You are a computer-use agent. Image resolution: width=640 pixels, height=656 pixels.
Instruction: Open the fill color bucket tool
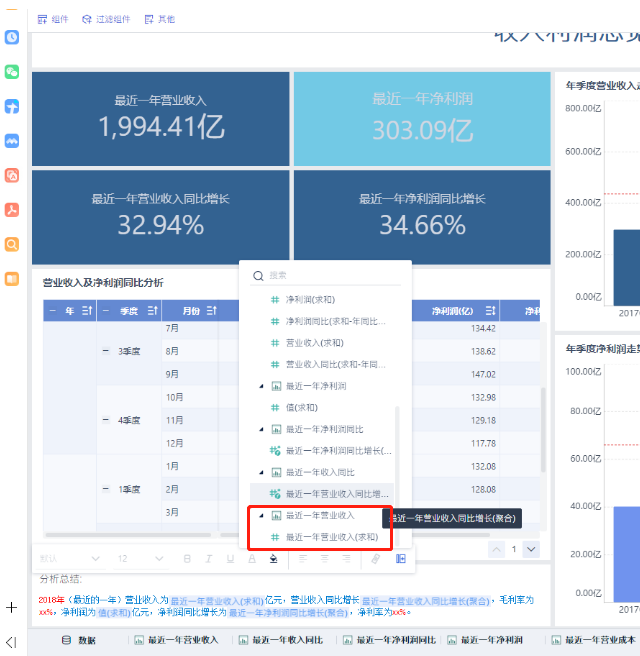[x=274, y=559]
